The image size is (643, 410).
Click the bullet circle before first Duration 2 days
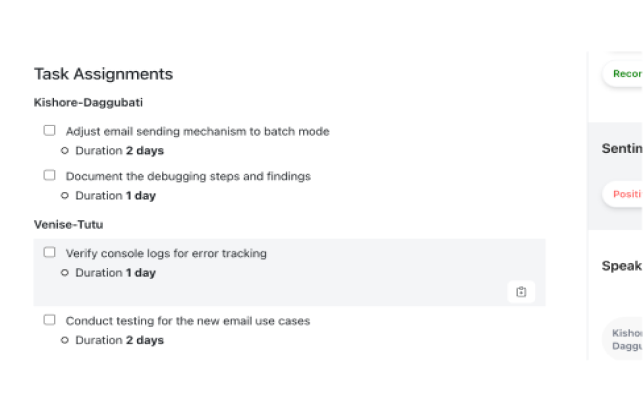pos(65,151)
